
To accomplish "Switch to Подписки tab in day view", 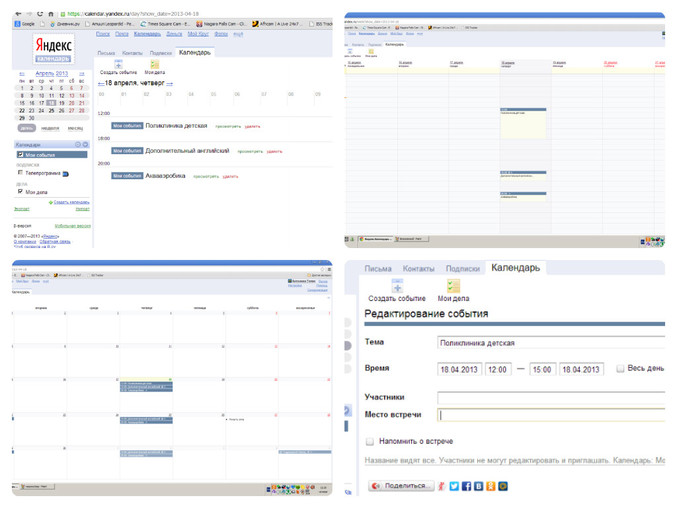I will [161, 53].
